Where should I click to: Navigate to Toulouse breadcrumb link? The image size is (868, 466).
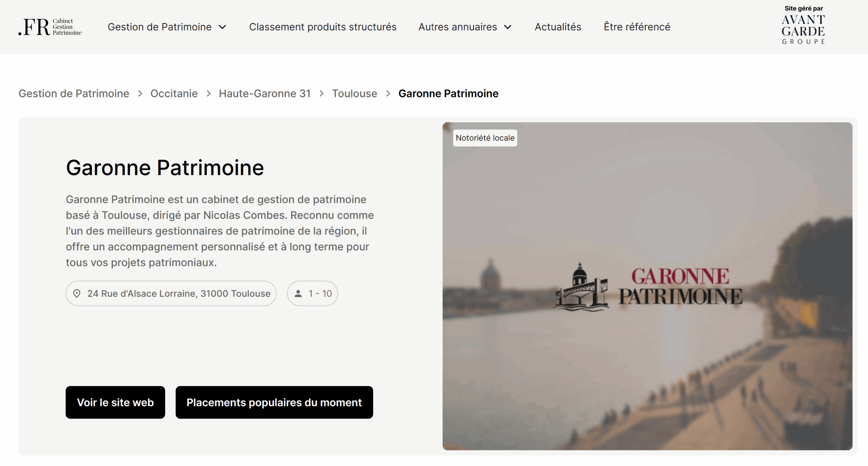point(354,94)
